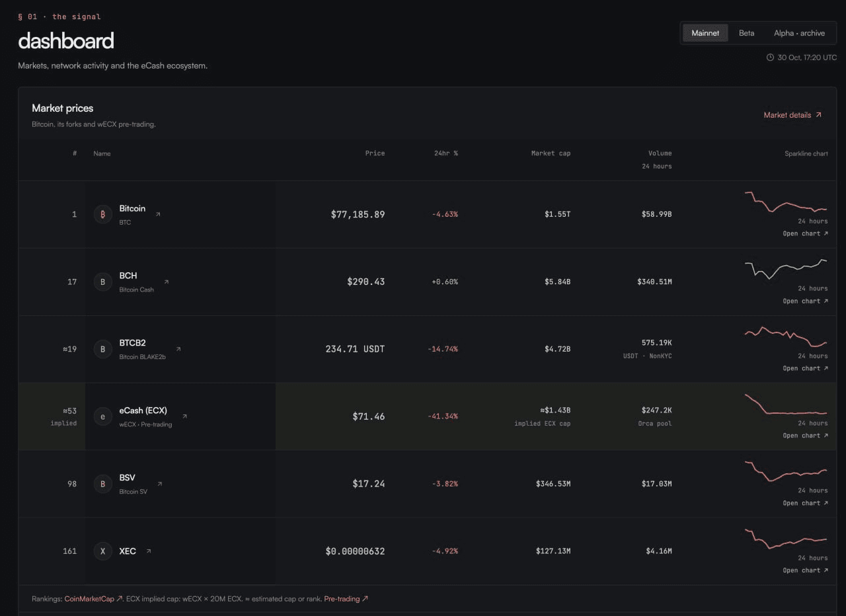This screenshot has width=846, height=616.
Task: Click the Bitcoin sparkline chart
Action: point(786,202)
